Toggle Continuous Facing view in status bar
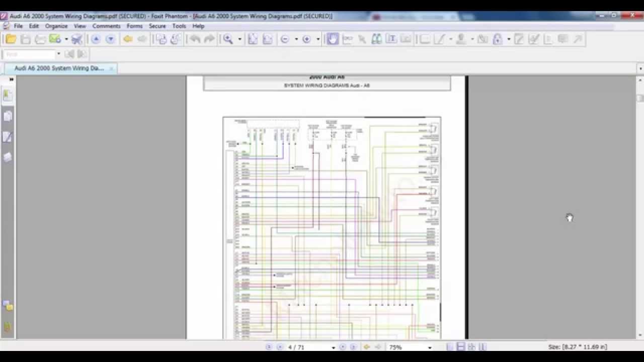Screen dimensions: 644x362 (482, 347)
